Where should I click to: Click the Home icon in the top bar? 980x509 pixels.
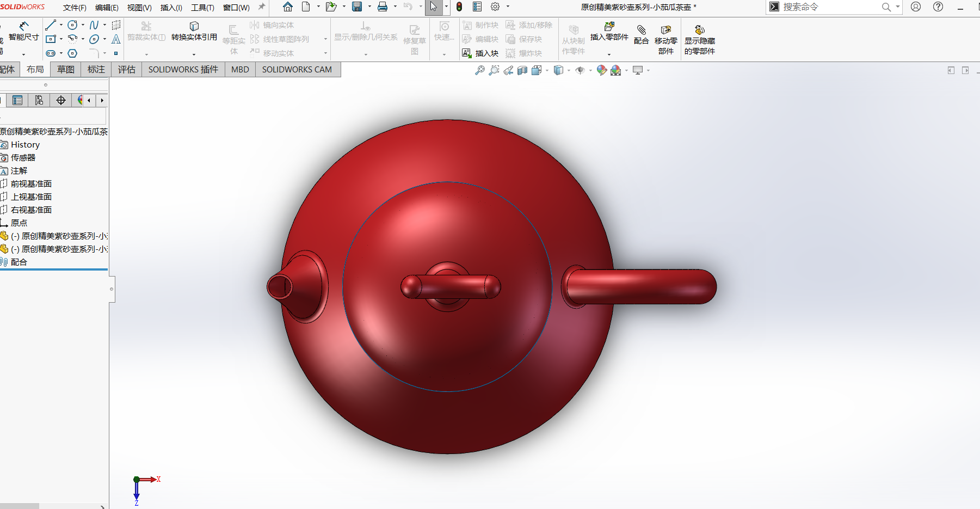pyautogui.click(x=288, y=7)
